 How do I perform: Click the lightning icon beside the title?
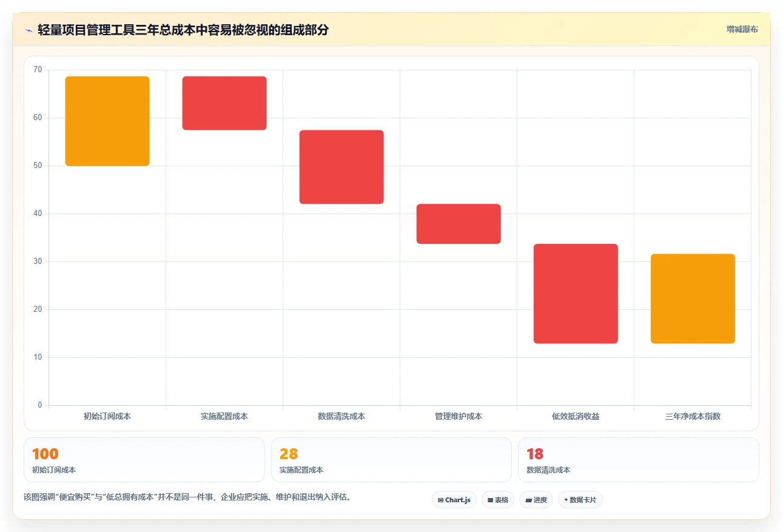pos(29,30)
